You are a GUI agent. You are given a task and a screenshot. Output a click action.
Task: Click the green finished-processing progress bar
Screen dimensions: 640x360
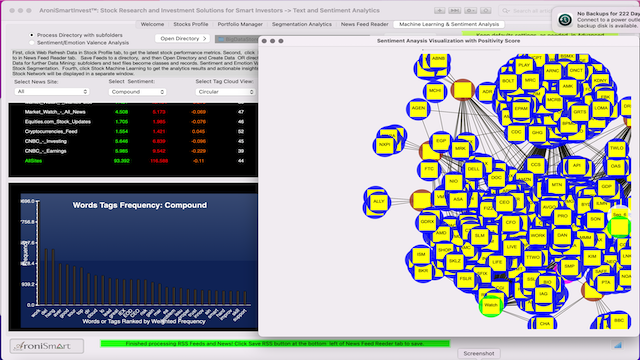click(275, 344)
